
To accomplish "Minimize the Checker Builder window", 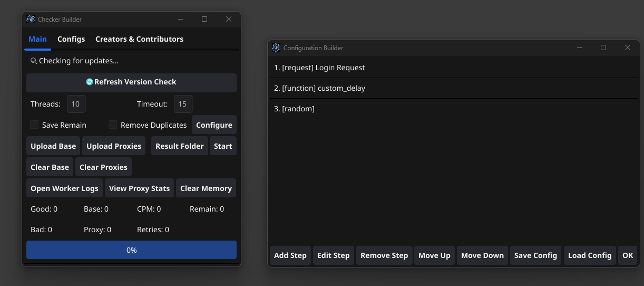I will click(x=181, y=19).
